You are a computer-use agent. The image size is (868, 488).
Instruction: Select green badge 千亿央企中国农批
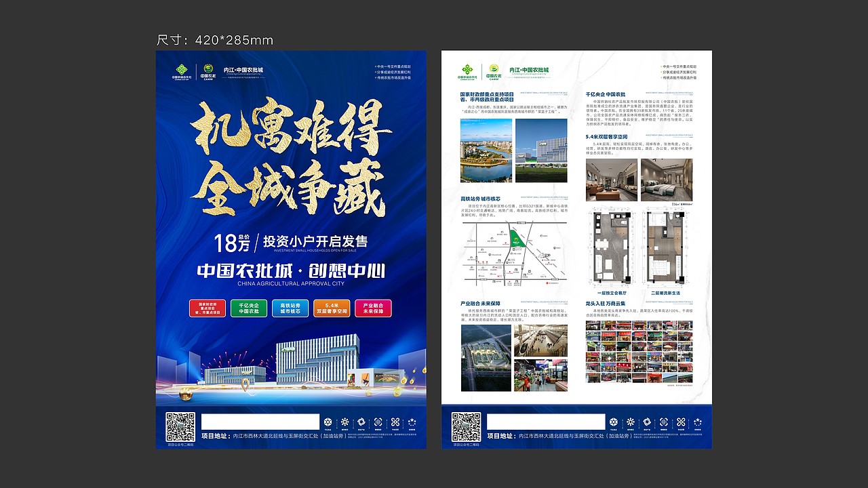(249, 308)
